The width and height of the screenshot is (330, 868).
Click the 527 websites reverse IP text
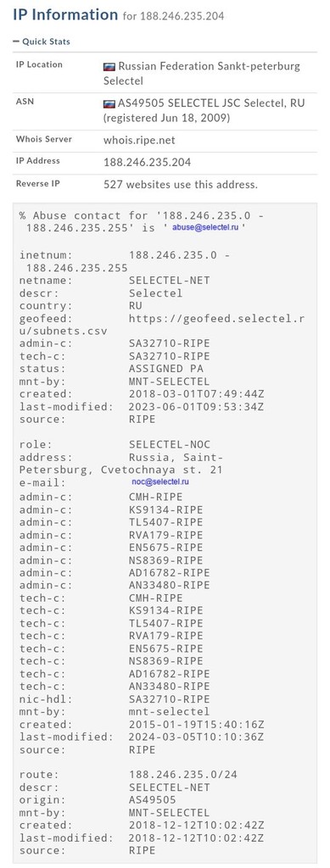pos(181,184)
